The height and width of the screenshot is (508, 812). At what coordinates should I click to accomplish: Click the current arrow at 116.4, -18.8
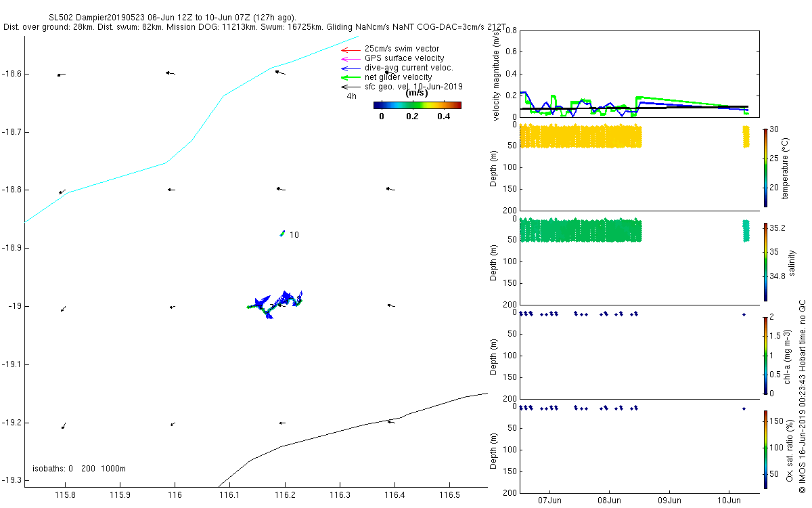click(x=390, y=189)
